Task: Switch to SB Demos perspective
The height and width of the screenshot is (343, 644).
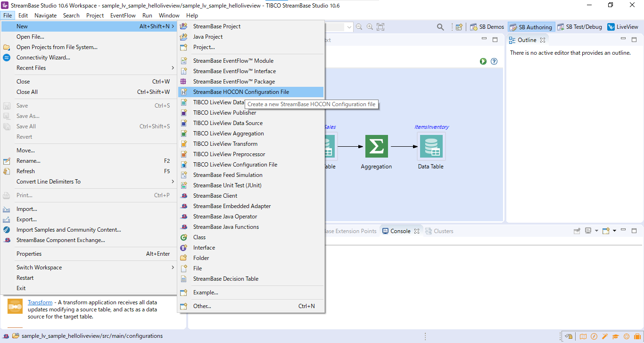Action: pos(487,27)
